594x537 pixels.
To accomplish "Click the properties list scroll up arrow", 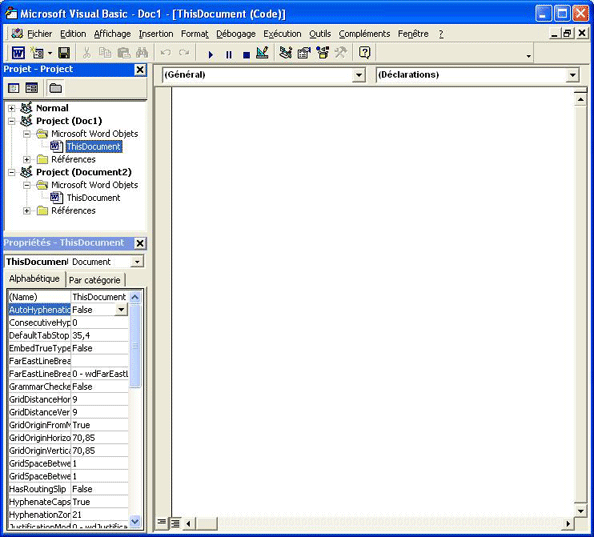I will pos(135,297).
